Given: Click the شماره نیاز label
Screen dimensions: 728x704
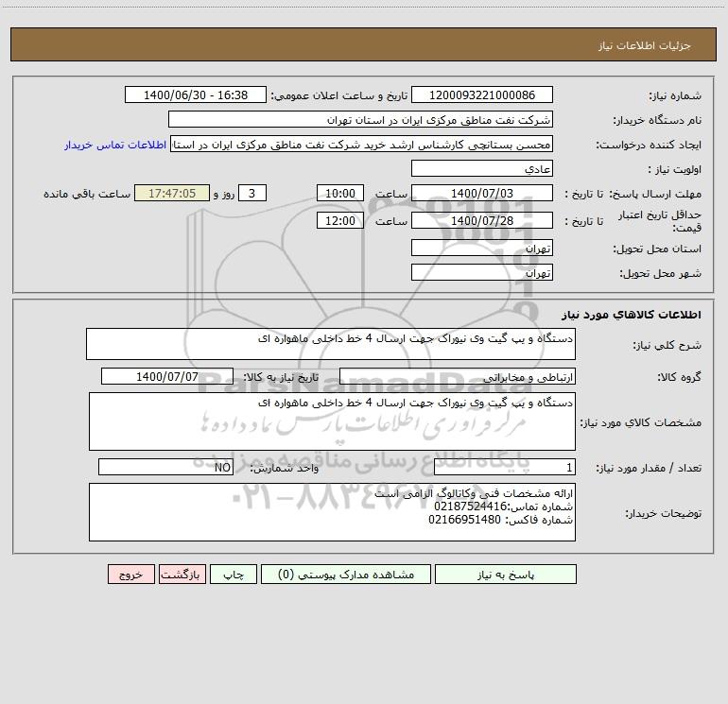Looking at the screenshot, I should click(x=675, y=95).
